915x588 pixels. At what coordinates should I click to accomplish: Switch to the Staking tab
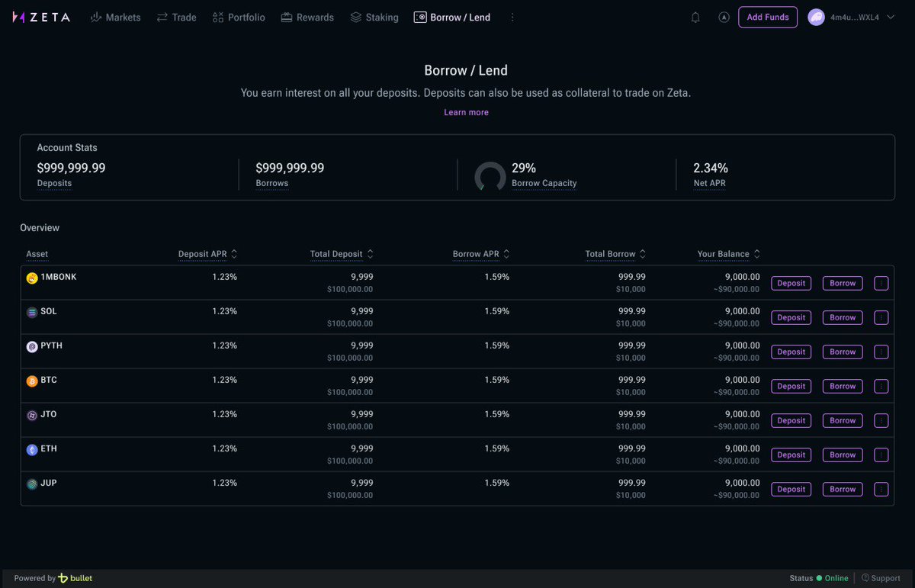[x=374, y=17]
